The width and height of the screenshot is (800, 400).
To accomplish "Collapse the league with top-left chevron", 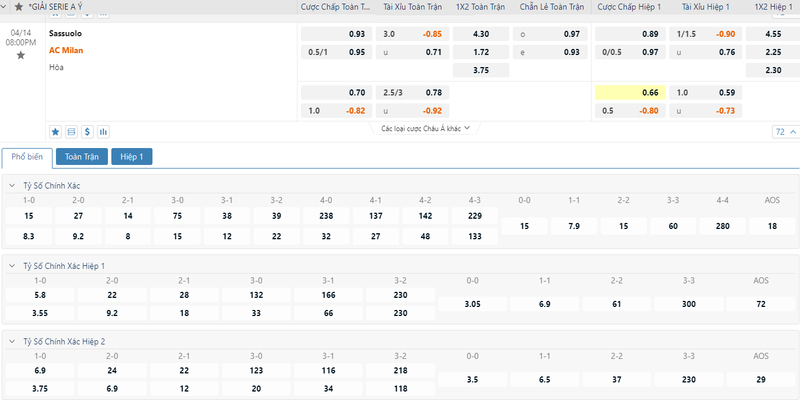I will pos(5,7).
